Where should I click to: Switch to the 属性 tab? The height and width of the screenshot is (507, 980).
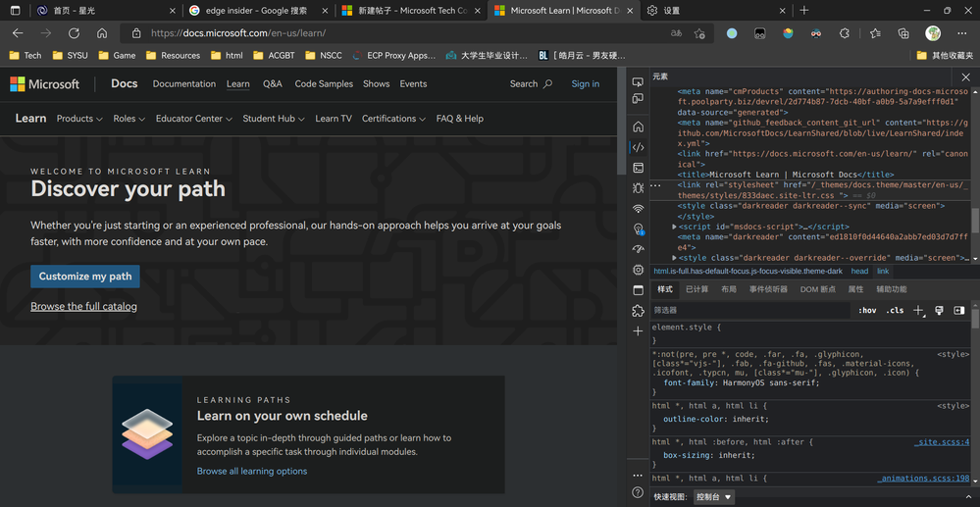coord(855,289)
